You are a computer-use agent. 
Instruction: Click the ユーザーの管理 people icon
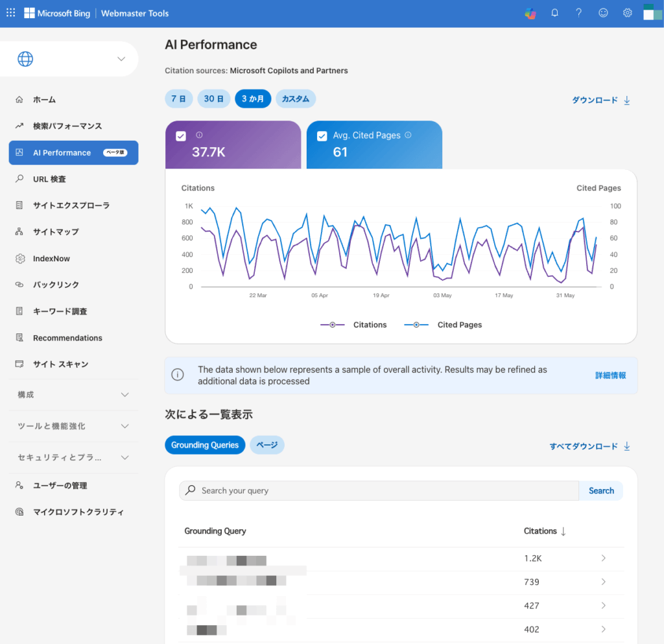[x=19, y=485]
